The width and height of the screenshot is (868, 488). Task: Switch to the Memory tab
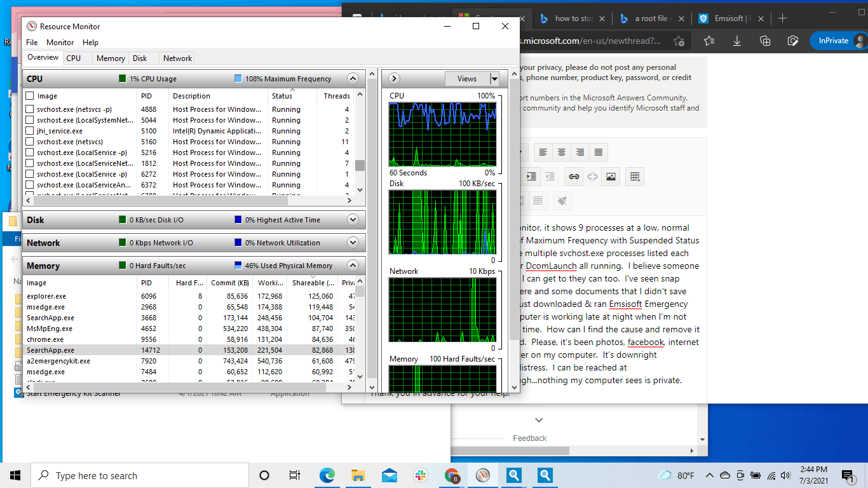(x=111, y=58)
